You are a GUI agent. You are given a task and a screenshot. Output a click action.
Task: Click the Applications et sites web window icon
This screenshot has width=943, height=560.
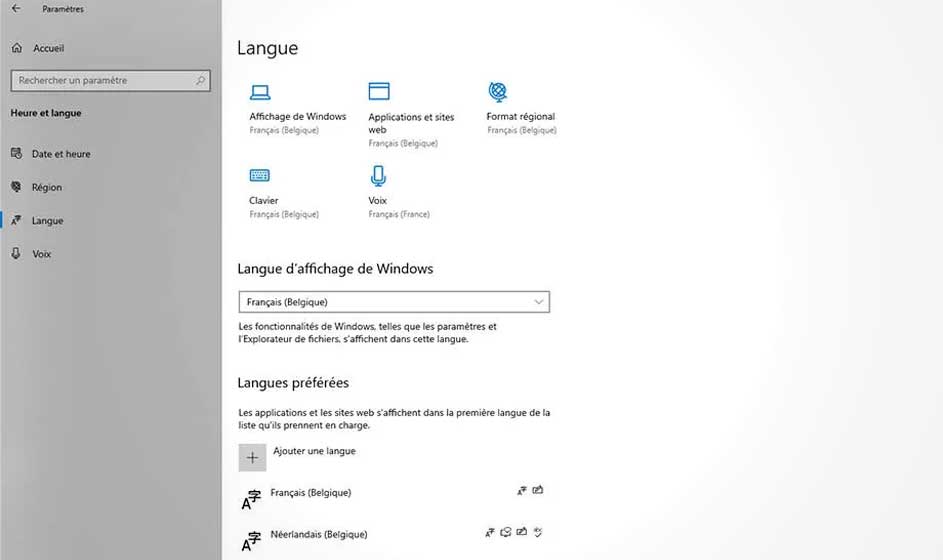coord(379,91)
